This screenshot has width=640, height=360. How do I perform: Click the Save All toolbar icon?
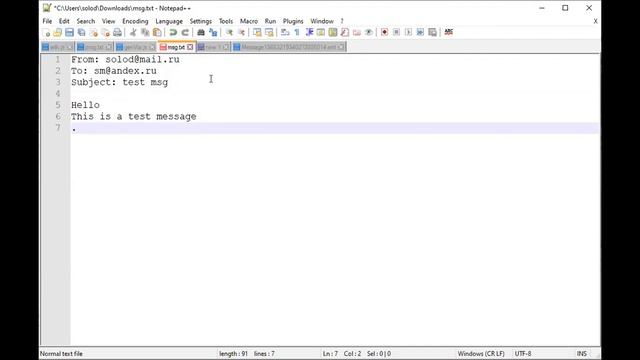pos(82,33)
